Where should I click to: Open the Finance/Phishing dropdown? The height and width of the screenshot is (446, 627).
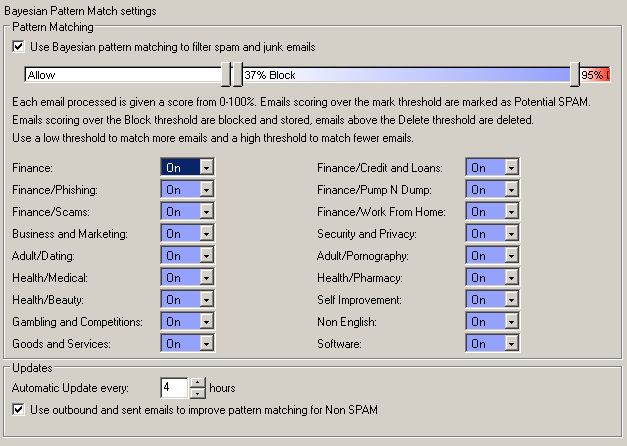click(x=205, y=190)
